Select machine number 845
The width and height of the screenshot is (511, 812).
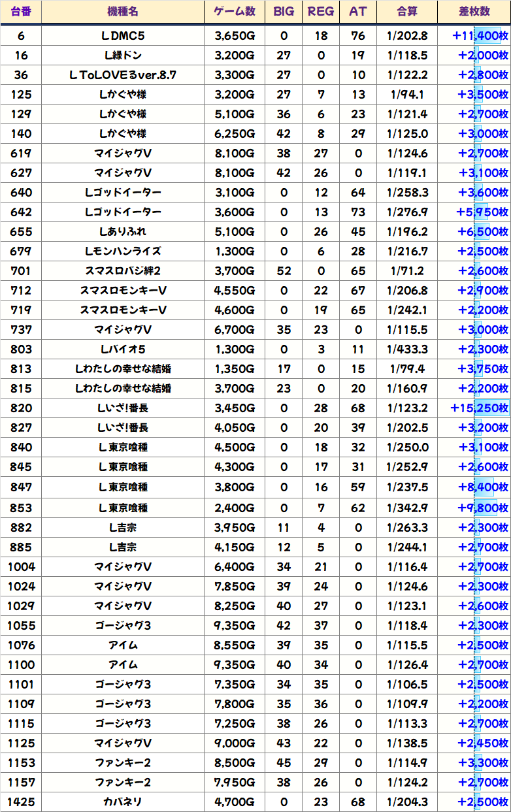(x=21, y=467)
